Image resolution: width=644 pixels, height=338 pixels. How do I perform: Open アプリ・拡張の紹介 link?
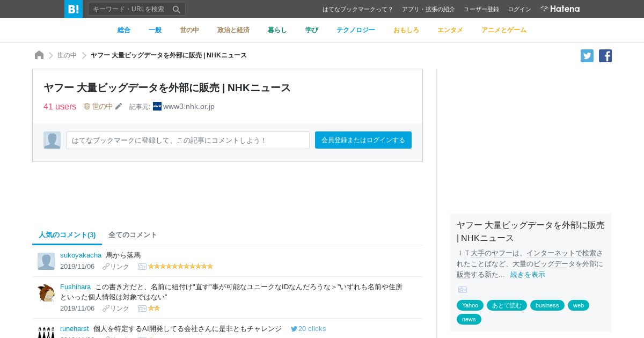coord(428,9)
